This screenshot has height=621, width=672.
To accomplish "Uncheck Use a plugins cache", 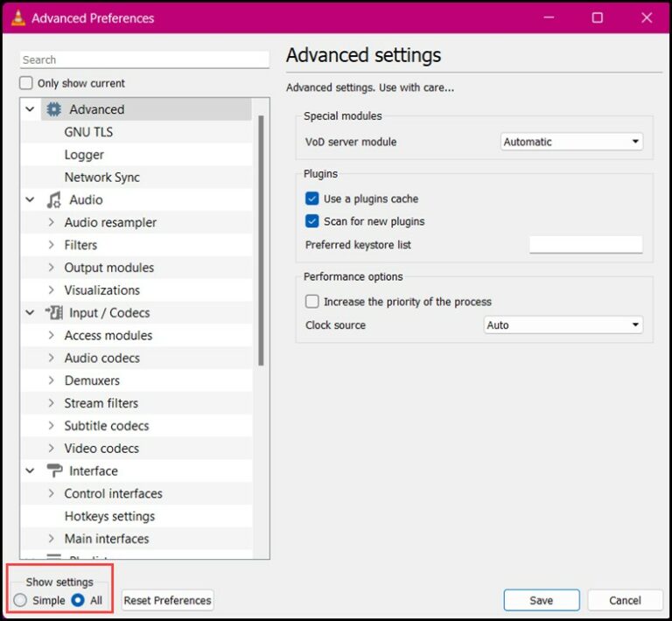I will 312,199.
